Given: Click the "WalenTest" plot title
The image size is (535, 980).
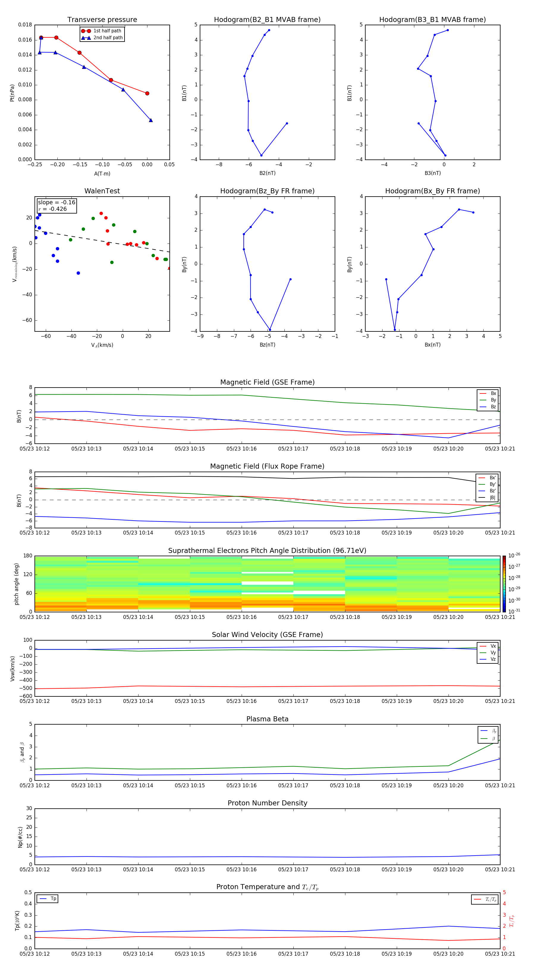Looking at the screenshot, I should click(102, 191).
